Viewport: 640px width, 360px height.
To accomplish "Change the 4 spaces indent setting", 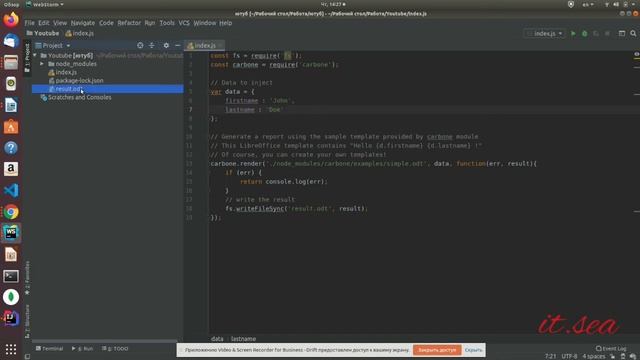I will point(593,356).
